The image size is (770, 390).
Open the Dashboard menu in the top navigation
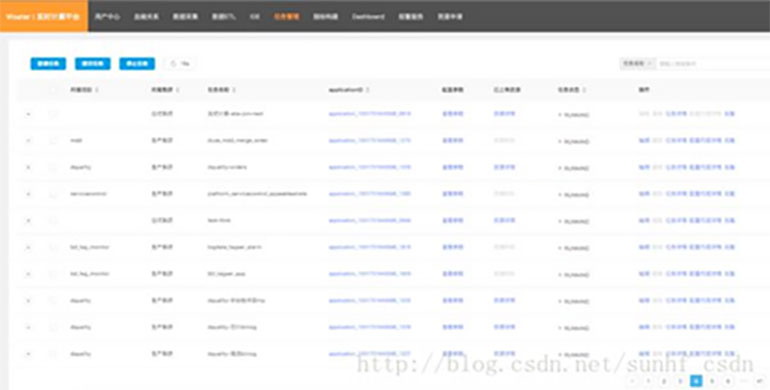368,16
